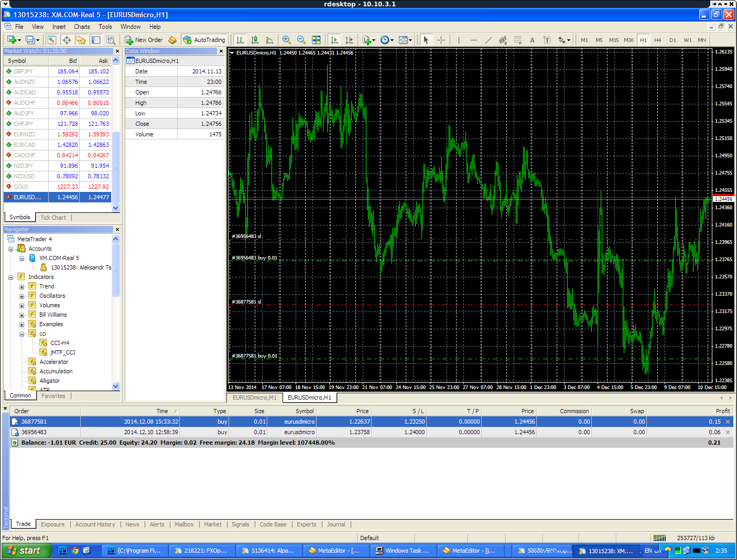Screen dimensions: 737x560
Task: Select the text (A) tool
Action: pos(532,40)
